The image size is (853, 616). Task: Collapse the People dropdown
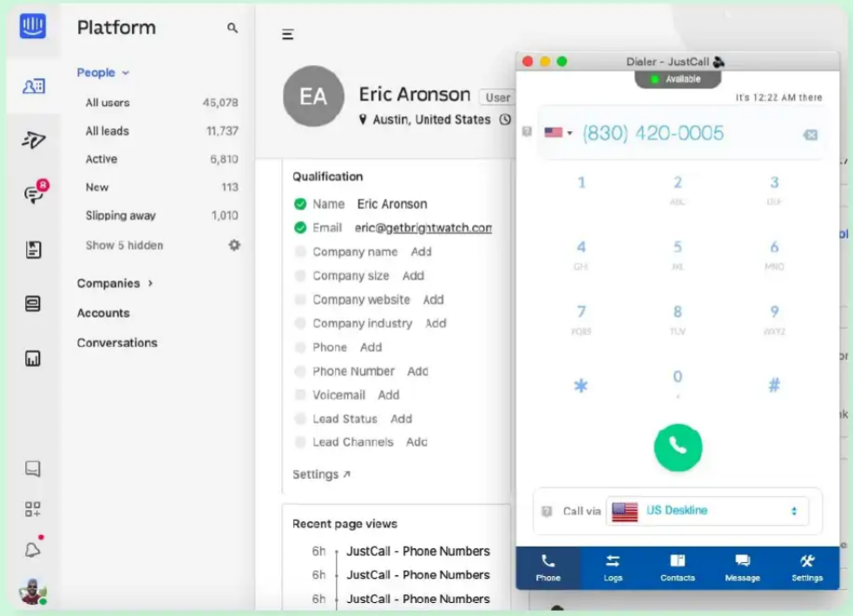click(x=102, y=73)
